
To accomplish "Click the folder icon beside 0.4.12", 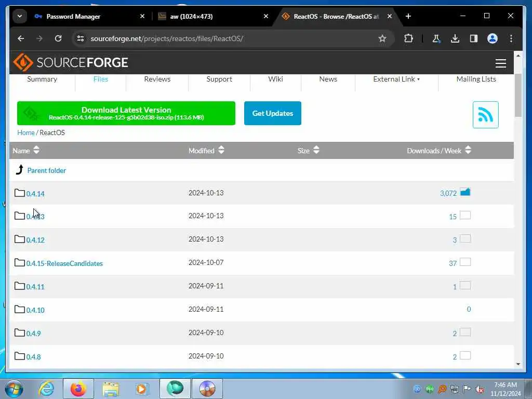I will point(20,240).
